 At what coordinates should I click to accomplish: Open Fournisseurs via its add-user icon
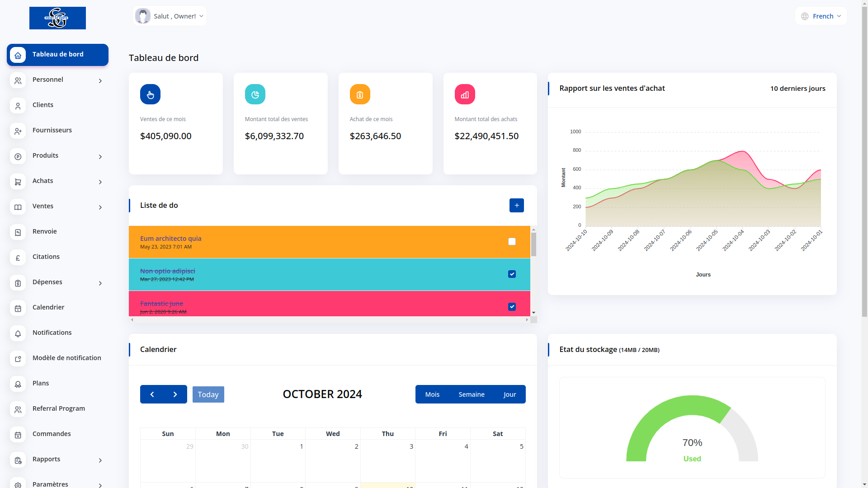(x=18, y=131)
